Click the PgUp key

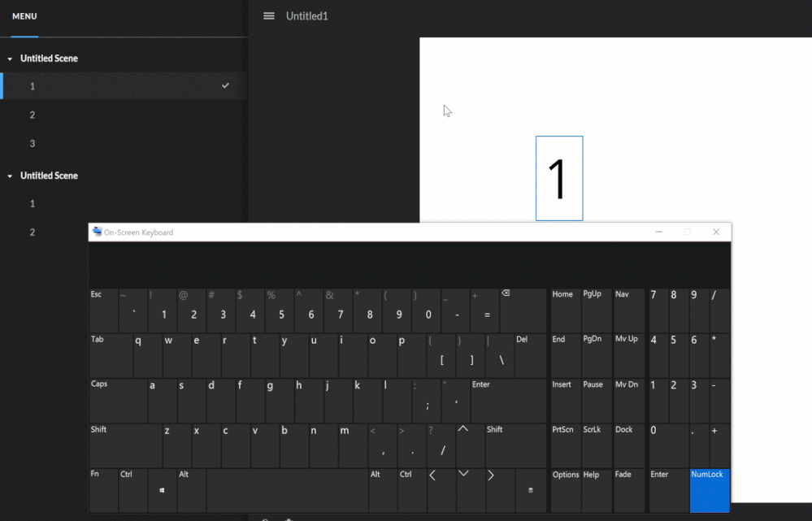pyautogui.click(x=597, y=310)
